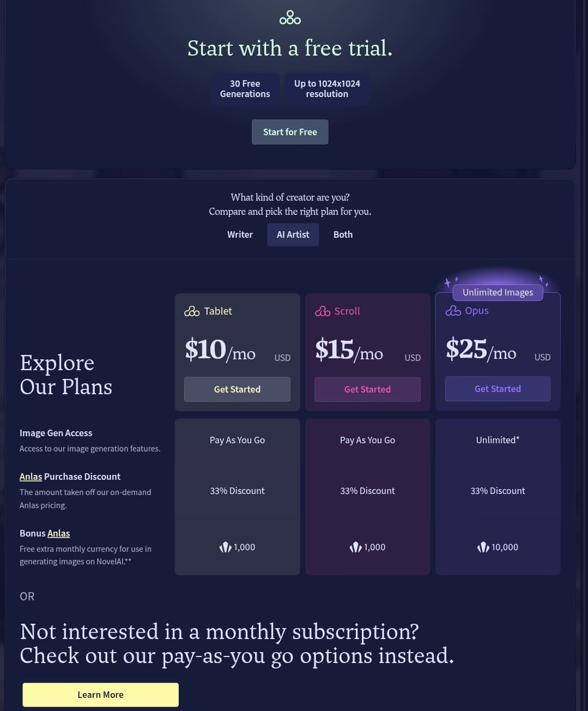Click the Anlas icon beside Opus 10,000
The image size is (588, 711).
[483, 547]
